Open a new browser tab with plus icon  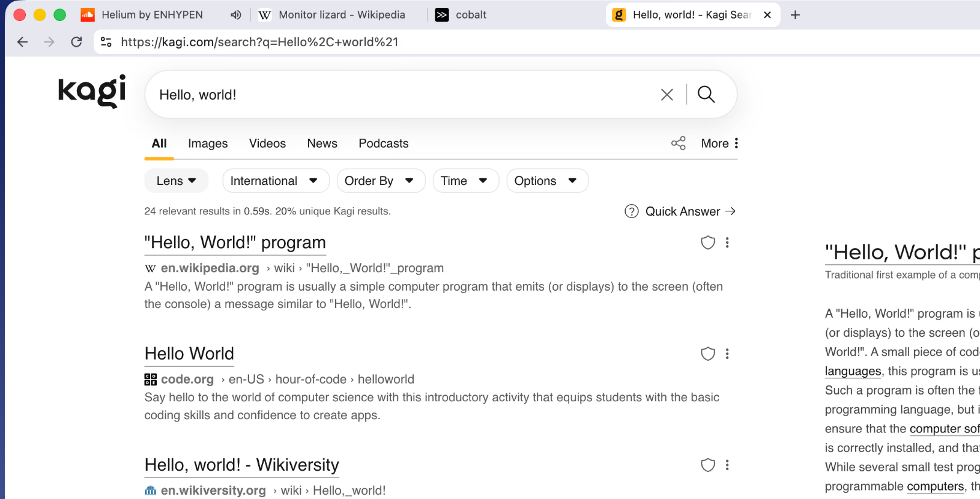795,15
